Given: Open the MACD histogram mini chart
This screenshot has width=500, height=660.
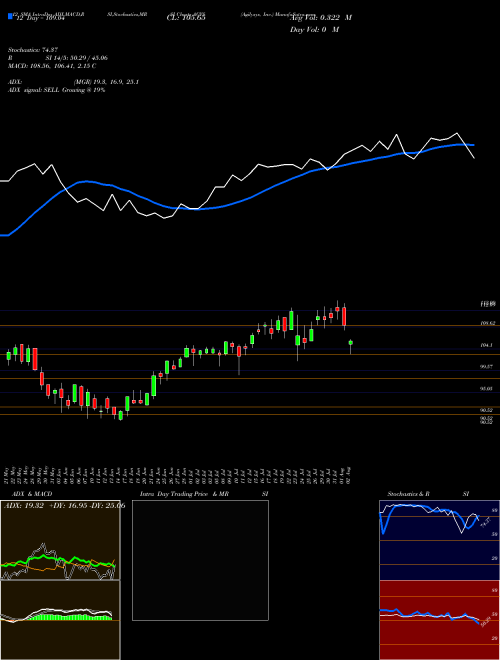Looking at the screenshot, I should [60, 620].
